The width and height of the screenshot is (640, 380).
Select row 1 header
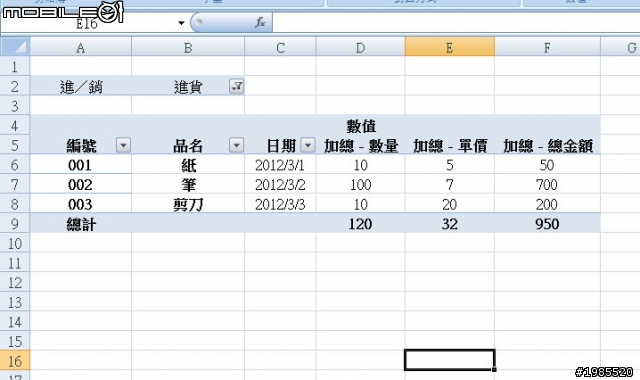[15, 66]
